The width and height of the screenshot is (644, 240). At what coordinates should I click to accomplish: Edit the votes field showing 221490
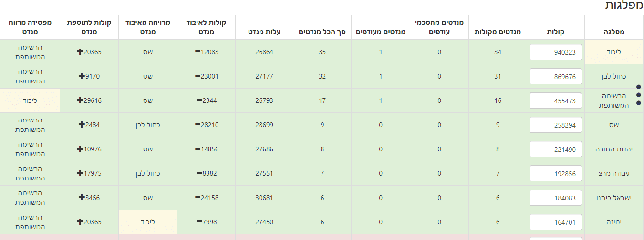click(556, 149)
